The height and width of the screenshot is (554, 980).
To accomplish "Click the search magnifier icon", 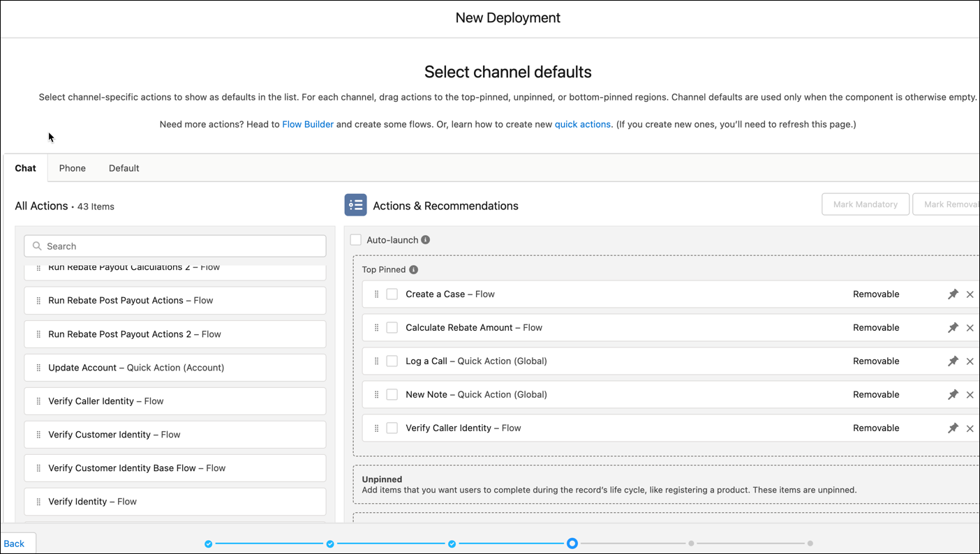I will 37,246.
